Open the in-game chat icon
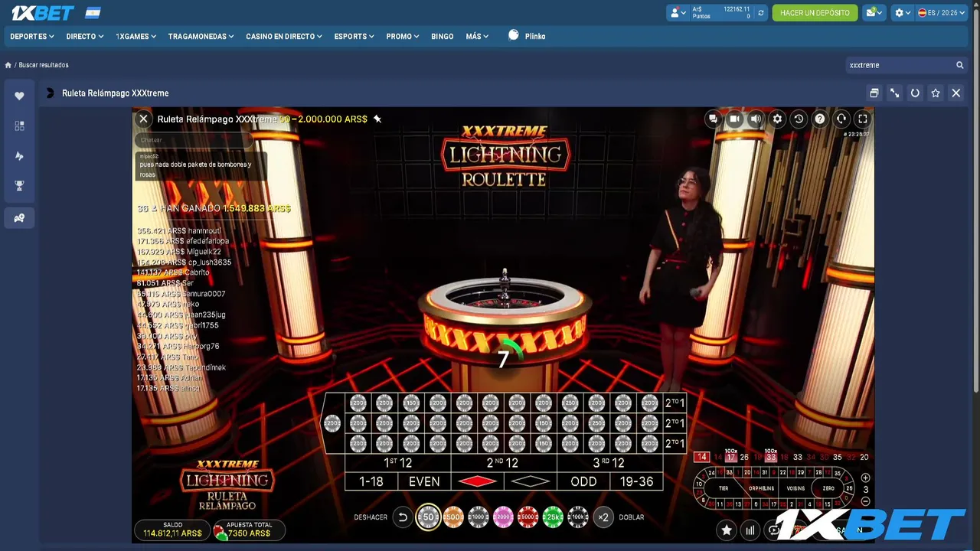This screenshot has height=551, width=980. pyautogui.click(x=713, y=119)
